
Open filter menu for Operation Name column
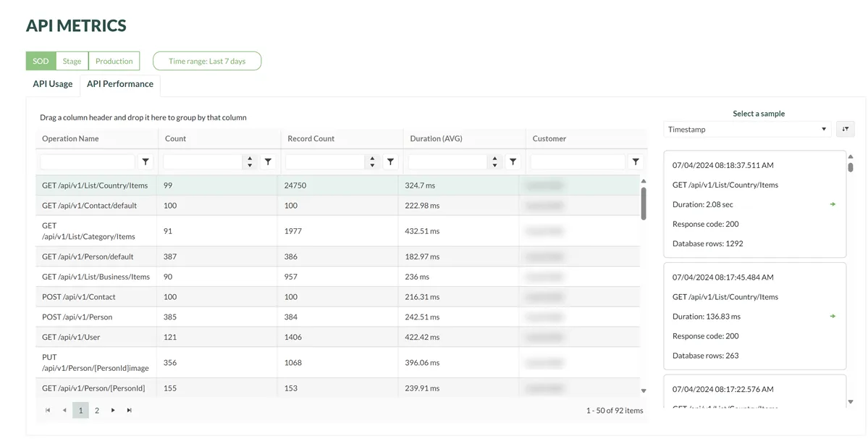click(x=146, y=162)
